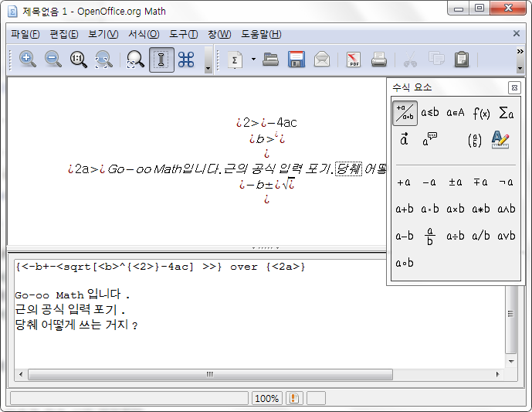Select Unary/Binary Operators category

pos(405,113)
